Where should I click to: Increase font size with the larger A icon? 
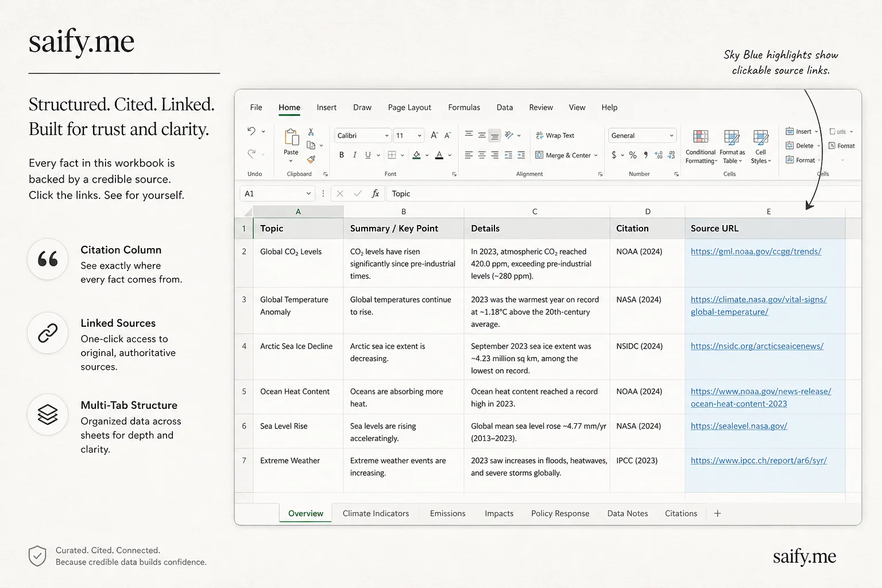(434, 136)
